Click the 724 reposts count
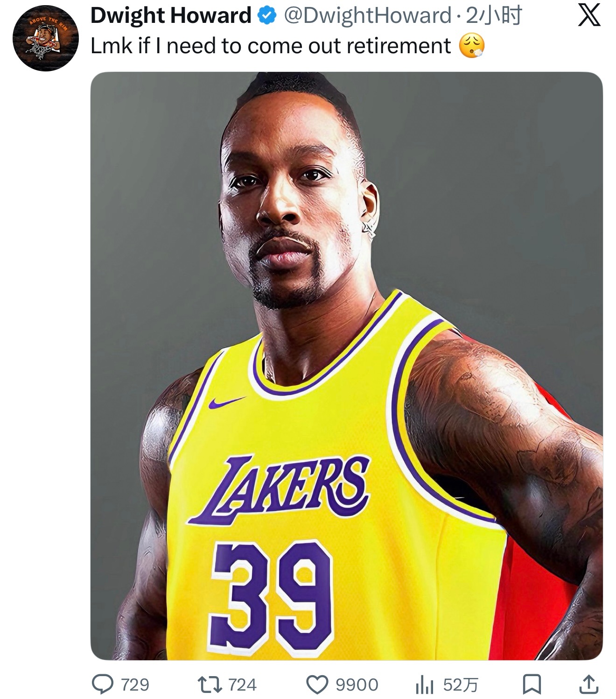This screenshot has width=616, height=699. pyautogui.click(x=242, y=685)
